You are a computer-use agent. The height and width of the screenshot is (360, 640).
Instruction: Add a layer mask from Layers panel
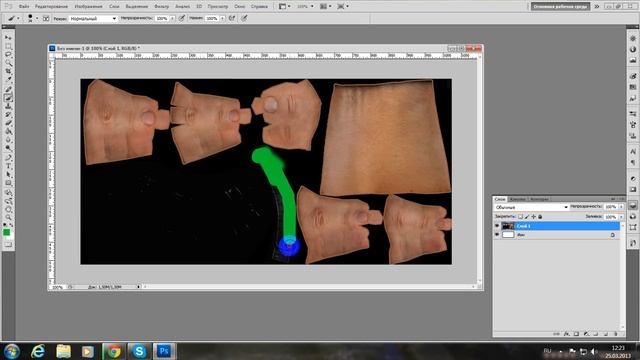click(x=576, y=334)
